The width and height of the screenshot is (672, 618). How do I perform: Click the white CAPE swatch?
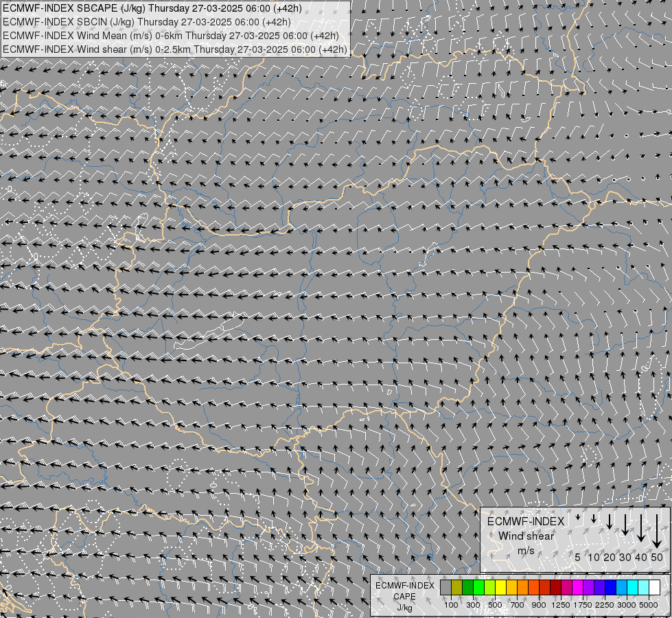[655, 588]
